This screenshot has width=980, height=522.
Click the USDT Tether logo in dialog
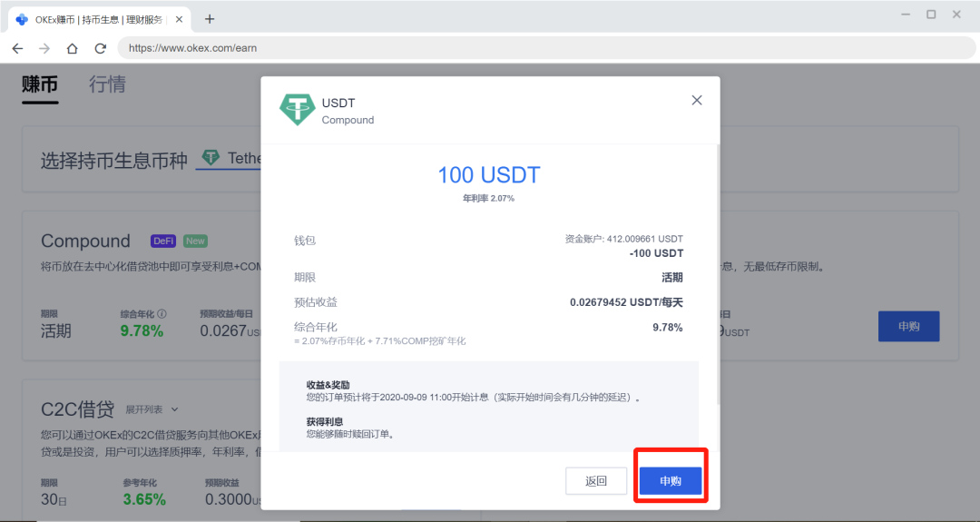[298, 110]
